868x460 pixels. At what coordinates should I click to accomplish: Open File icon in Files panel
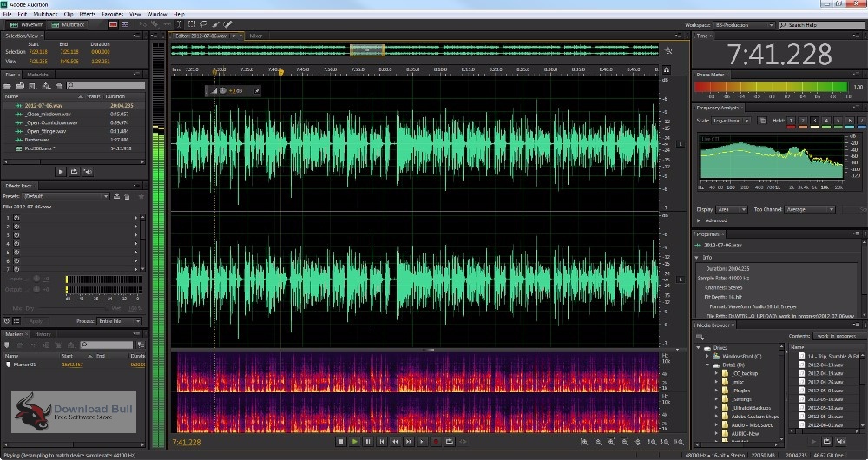(x=8, y=86)
